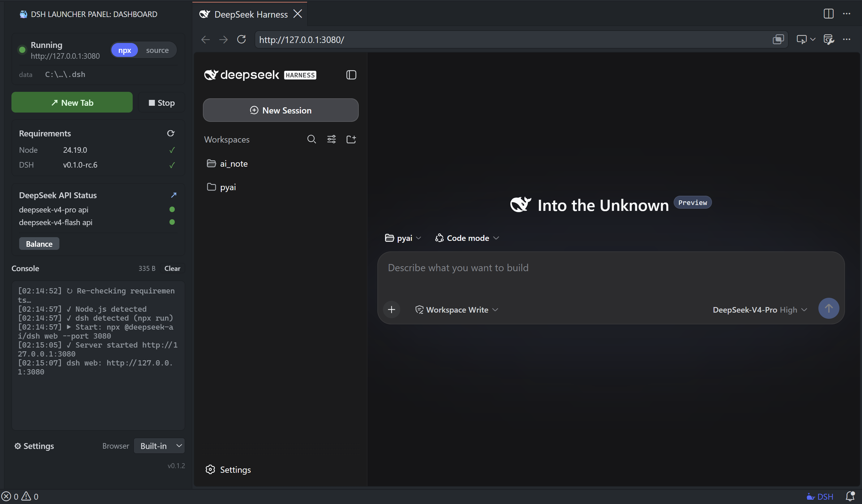Open the Workspace Write permission dropdown
The width and height of the screenshot is (862, 504).
point(457,310)
